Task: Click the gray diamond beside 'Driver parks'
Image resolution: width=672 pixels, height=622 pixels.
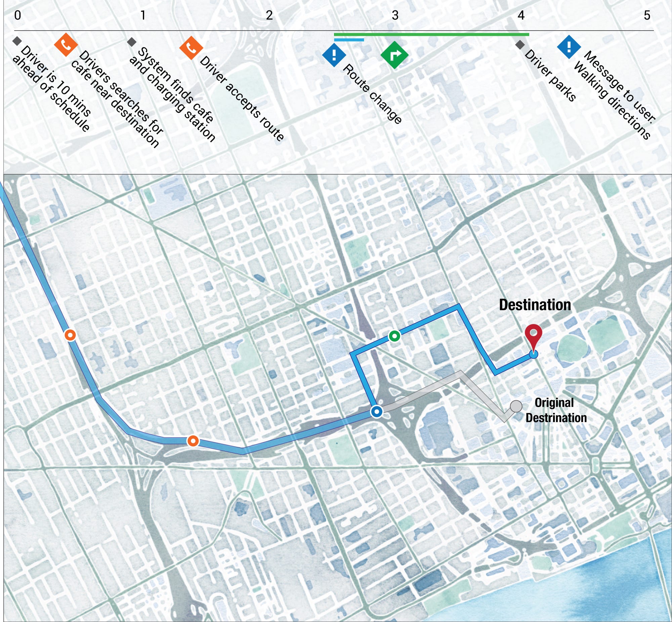Action: click(520, 44)
